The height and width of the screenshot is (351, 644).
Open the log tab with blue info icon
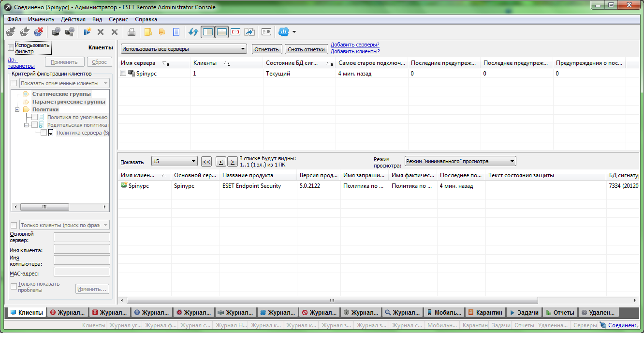point(152,312)
